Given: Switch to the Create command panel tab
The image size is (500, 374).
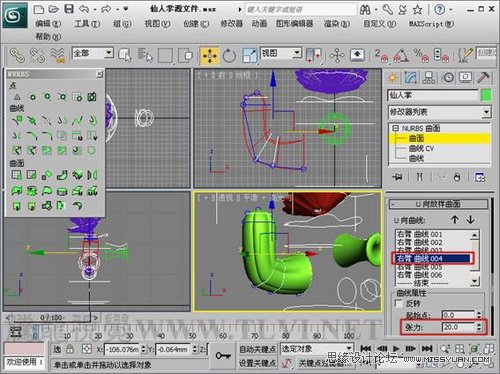Looking at the screenshot, I should (x=393, y=78).
